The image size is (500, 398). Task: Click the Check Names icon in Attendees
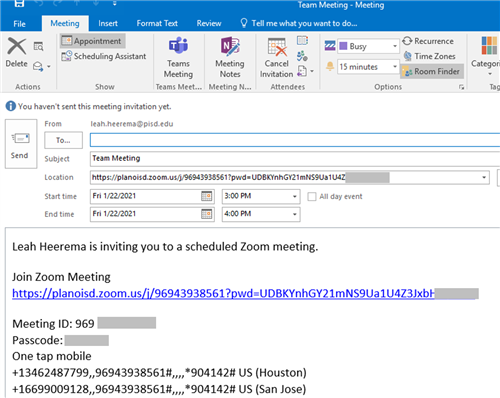coord(302,56)
